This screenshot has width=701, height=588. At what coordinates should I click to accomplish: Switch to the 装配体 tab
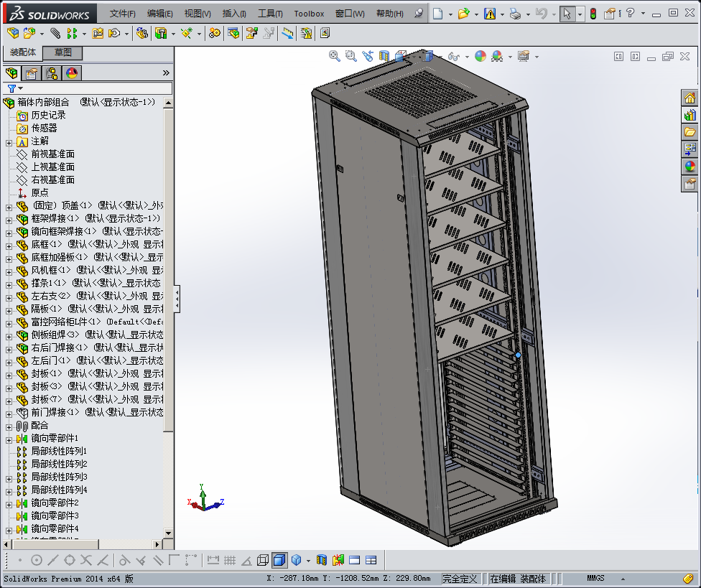(x=23, y=52)
